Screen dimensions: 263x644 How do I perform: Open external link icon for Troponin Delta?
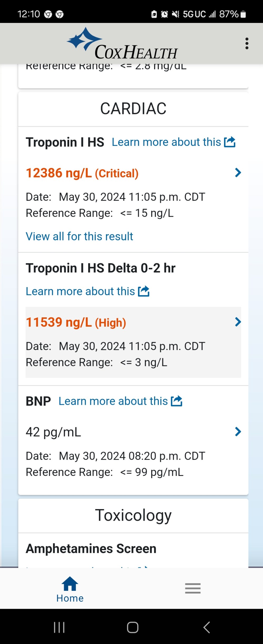(144, 291)
